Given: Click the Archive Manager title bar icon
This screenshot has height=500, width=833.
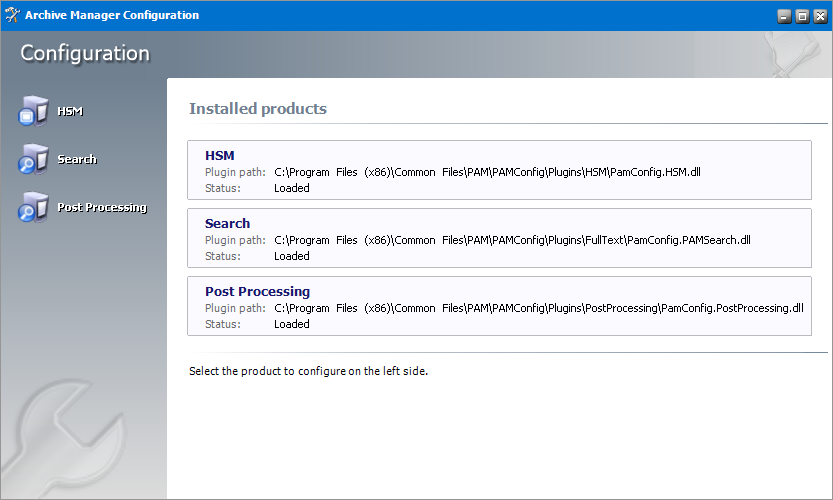Looking at the screenshot, I should click(x=13, y=15).
